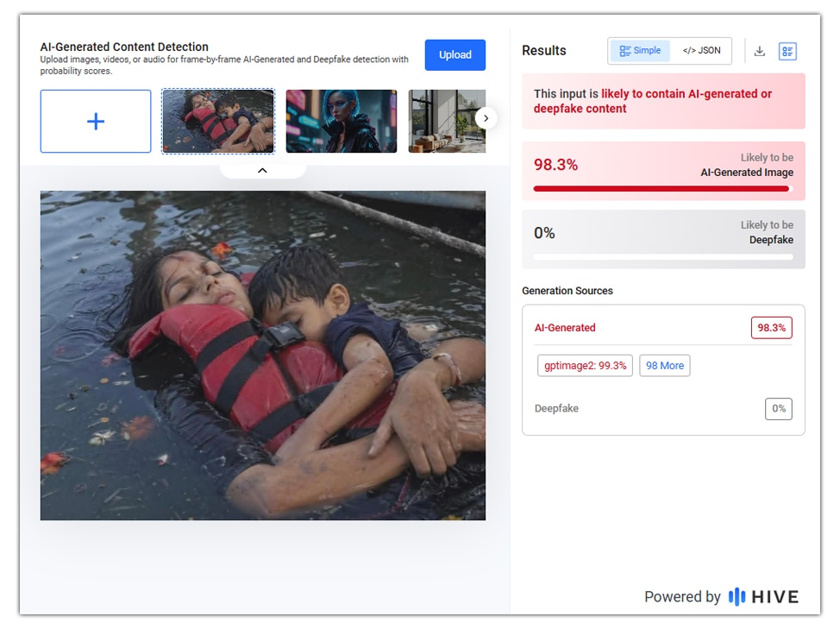The height and width of the screenshot is (629, 840).
Task: Select the living room interior thumbnail
Action: click(x=447, y=121)
